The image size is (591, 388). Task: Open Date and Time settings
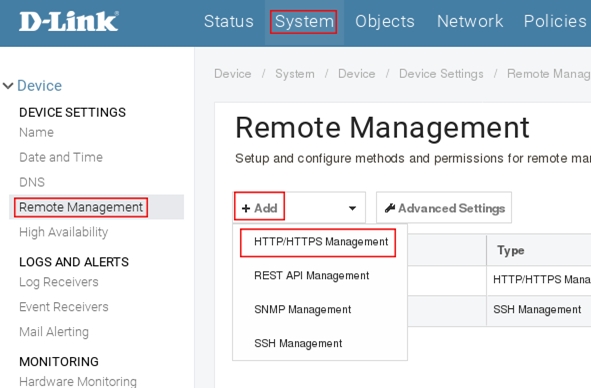(x=61, y=157)
